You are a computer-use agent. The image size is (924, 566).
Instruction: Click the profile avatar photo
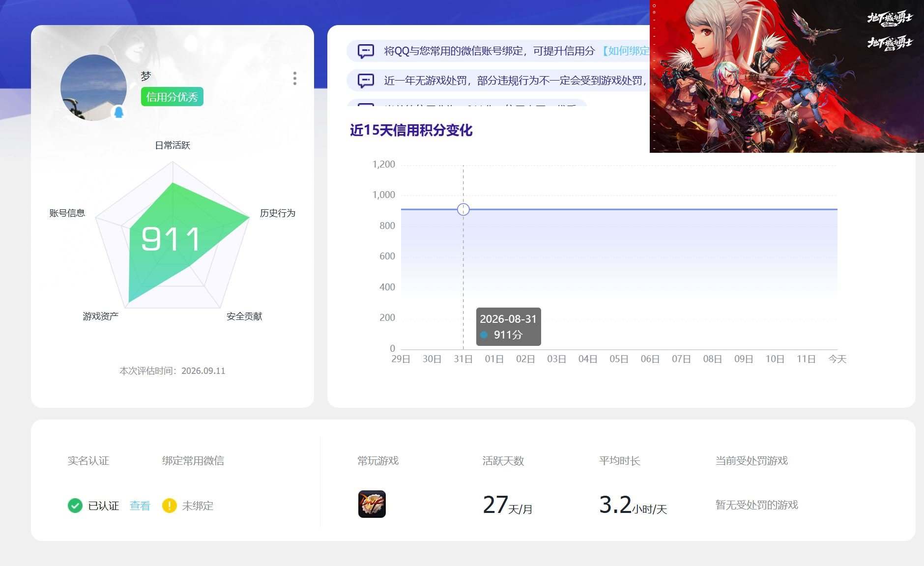(93, 87)
